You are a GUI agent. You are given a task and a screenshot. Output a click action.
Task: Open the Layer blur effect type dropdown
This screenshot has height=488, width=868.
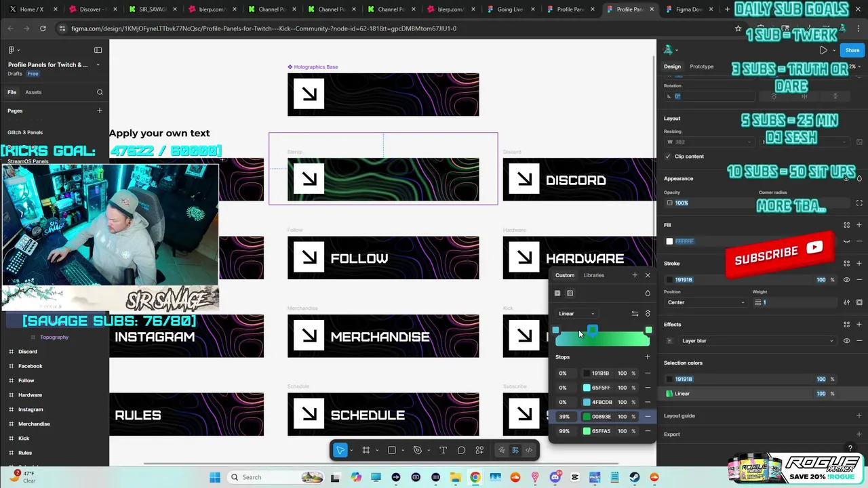coord(757,341)
